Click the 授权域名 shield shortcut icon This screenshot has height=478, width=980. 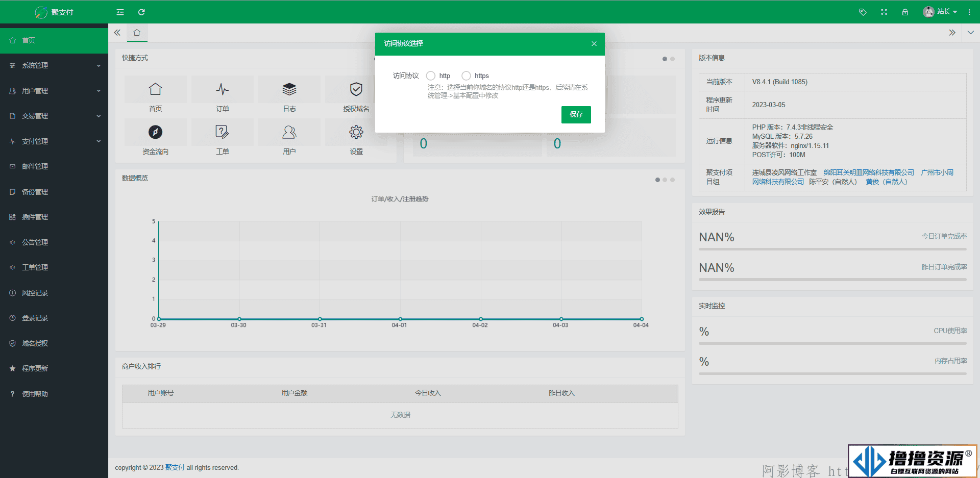tap(356, 89)
